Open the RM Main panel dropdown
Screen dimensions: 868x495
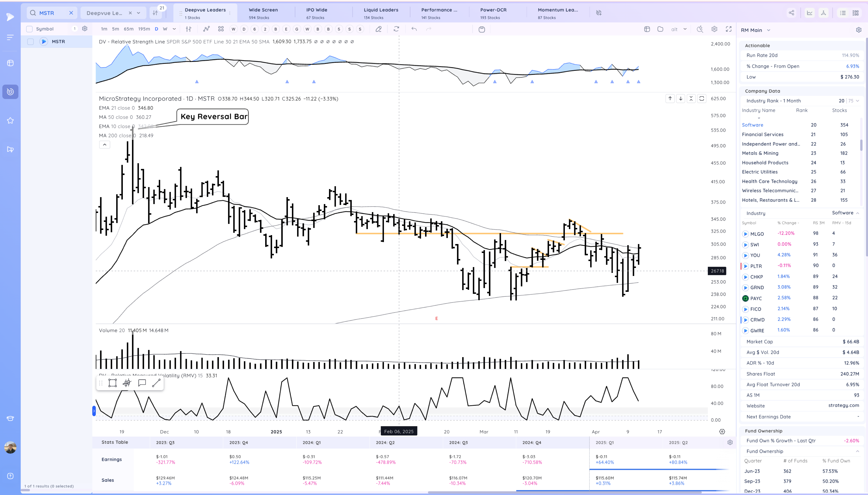click(768, 30)
